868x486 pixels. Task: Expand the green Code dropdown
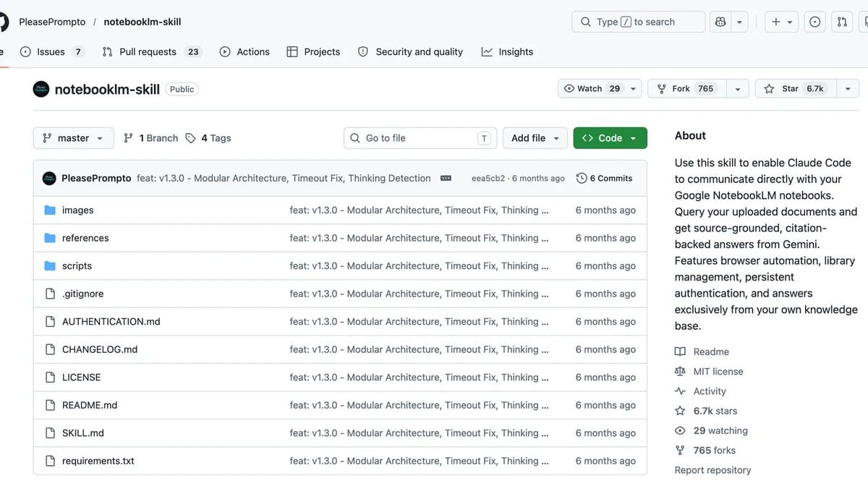click(610, 138)
